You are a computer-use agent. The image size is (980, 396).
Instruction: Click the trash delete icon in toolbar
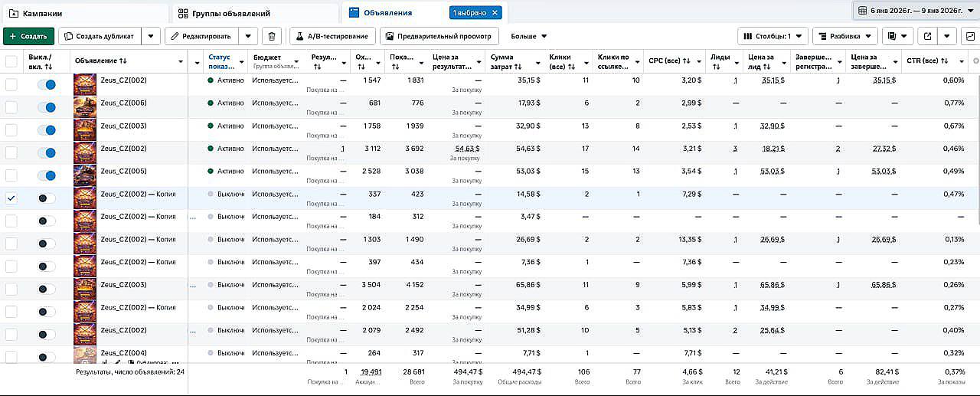272,36
